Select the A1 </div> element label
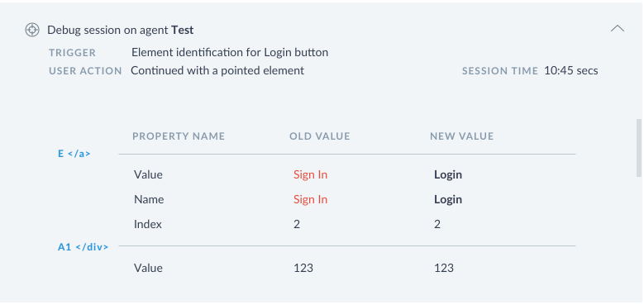Screen dimensions: 644x305 [x=83, y=247]
